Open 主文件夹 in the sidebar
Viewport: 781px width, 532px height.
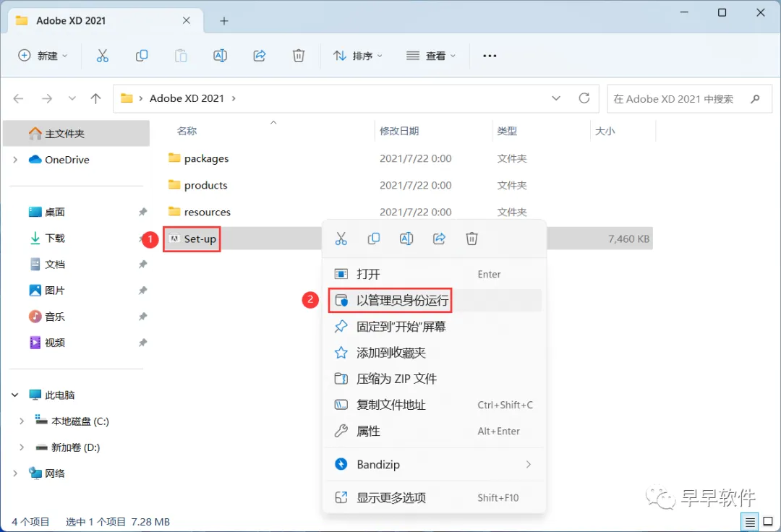click(x=76, y=134)
